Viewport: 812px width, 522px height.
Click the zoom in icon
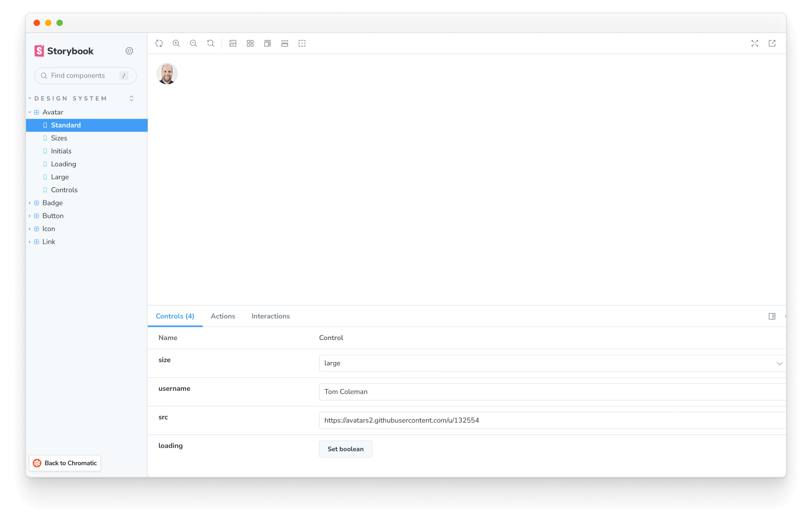(176, 43)
